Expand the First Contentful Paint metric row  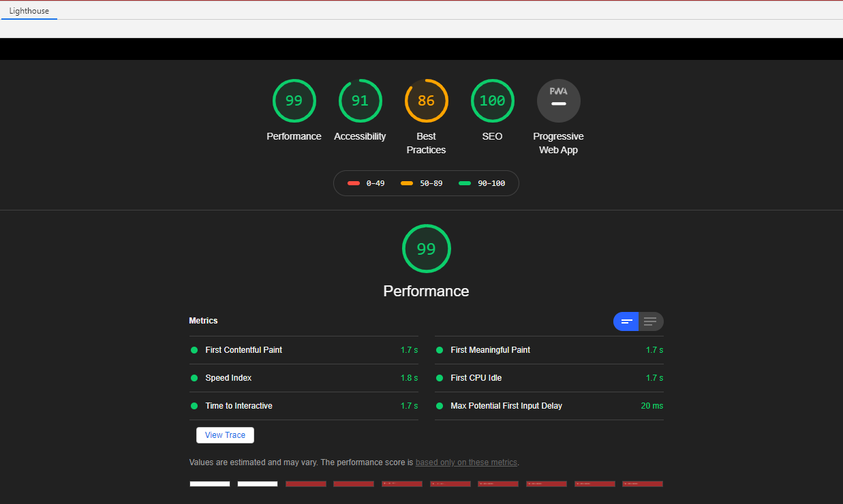(303, 350)
